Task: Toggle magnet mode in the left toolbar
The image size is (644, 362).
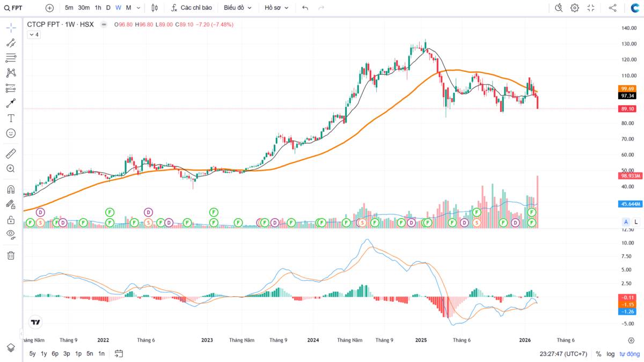Action: tap(11, 189)
